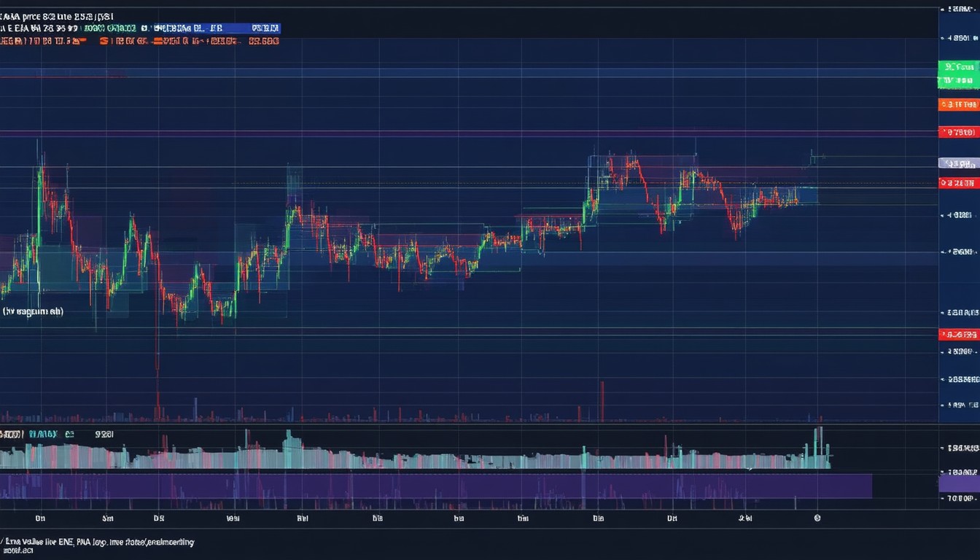The image size is (980, 560).
Task: Click the bottom-most red label on the price axis
Action: pyautogui.click(x=958, y=335)
